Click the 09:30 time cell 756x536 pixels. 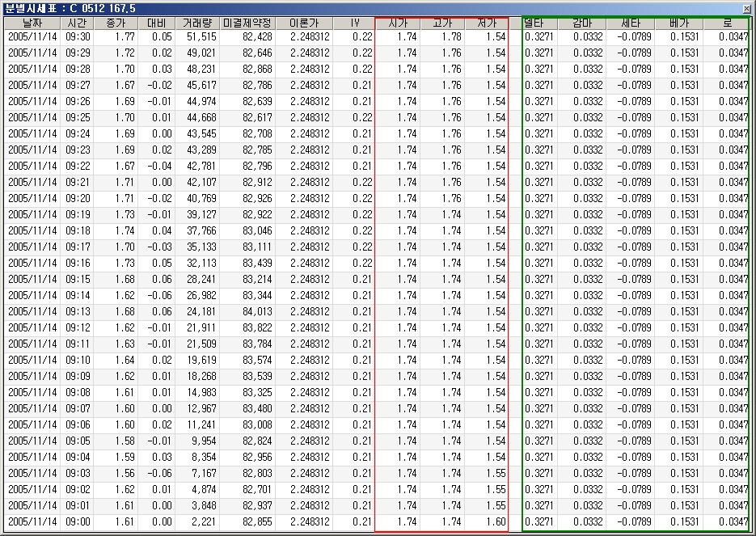[78, 36]
